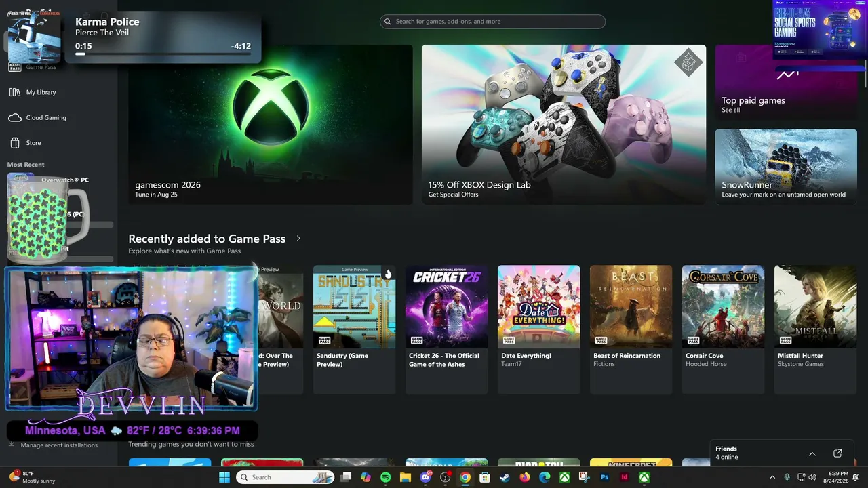Viewport: 868px width, 488px height.
Task: Open the weather widget on the taskbar
Action: [31, 477]
